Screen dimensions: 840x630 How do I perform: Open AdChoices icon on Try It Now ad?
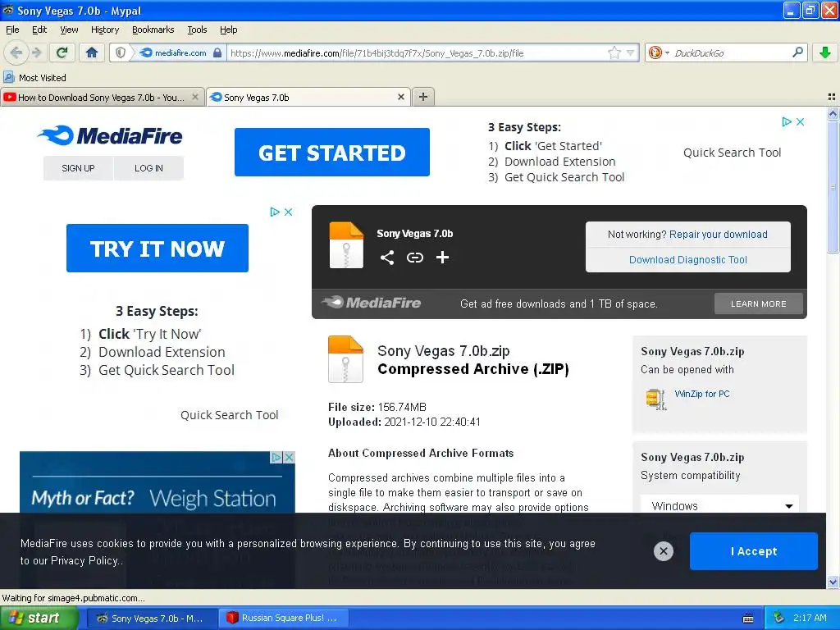pyautogui.click(x=275, y=212)
